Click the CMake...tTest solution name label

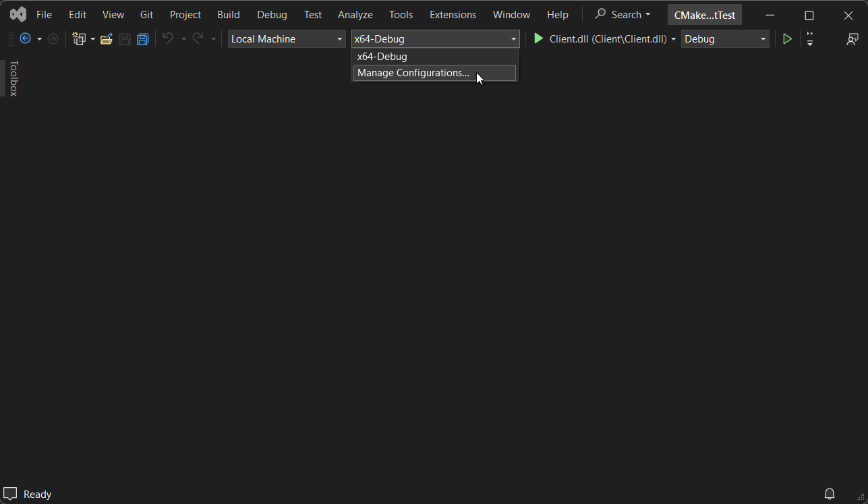tap(705, 15)
